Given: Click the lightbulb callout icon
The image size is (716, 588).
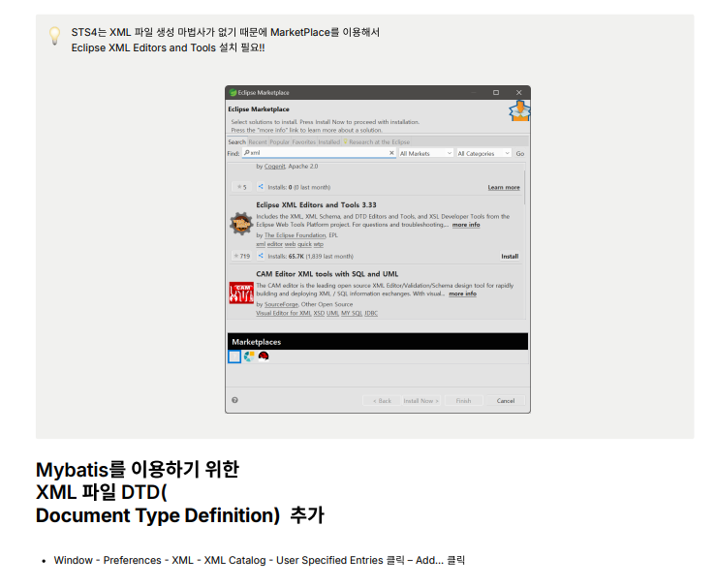Looking at the screenshot, I should point(55,36).
